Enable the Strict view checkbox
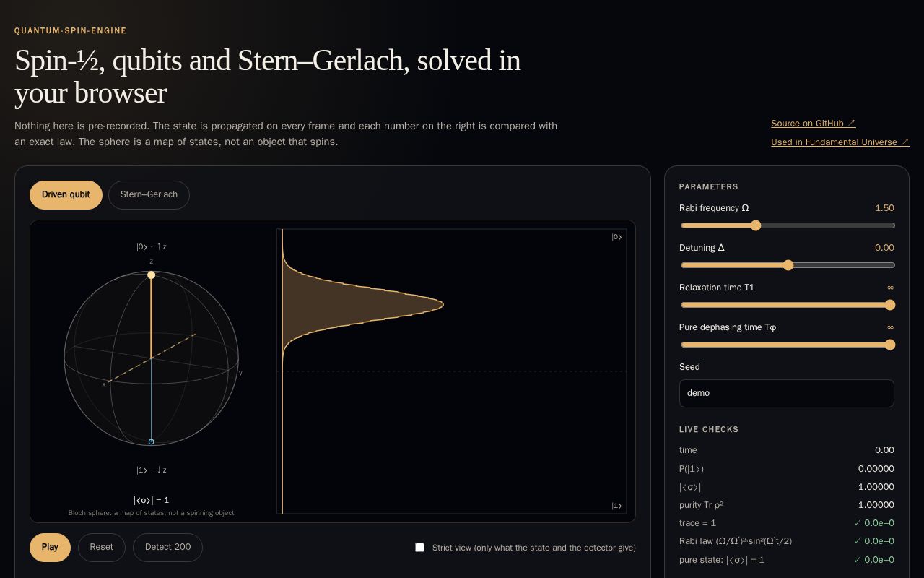Viewport: 924px width, 578px height. pos(419,548)
